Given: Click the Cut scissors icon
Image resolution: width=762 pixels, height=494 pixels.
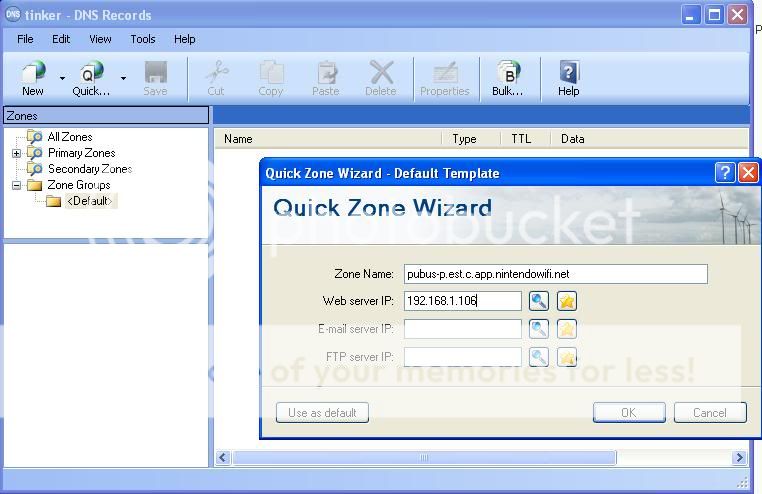Looking at the screenshot, I should click(x=216, y=78).
